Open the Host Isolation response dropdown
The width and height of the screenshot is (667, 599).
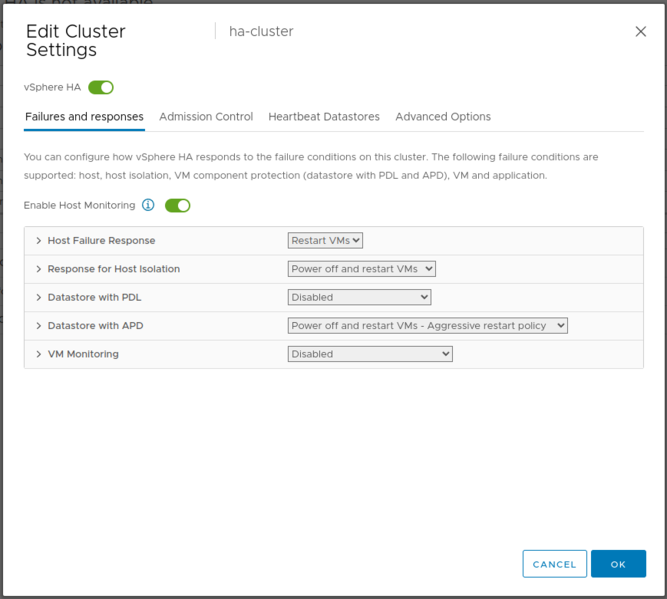pyautogui.click(x=362, y=269)
